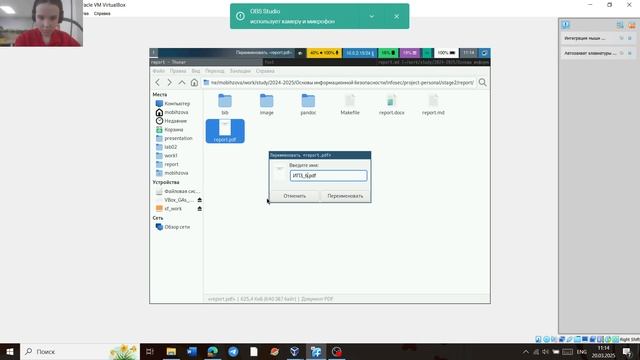Open OBS Studio from the taskbar

click(x=337, y=351)
